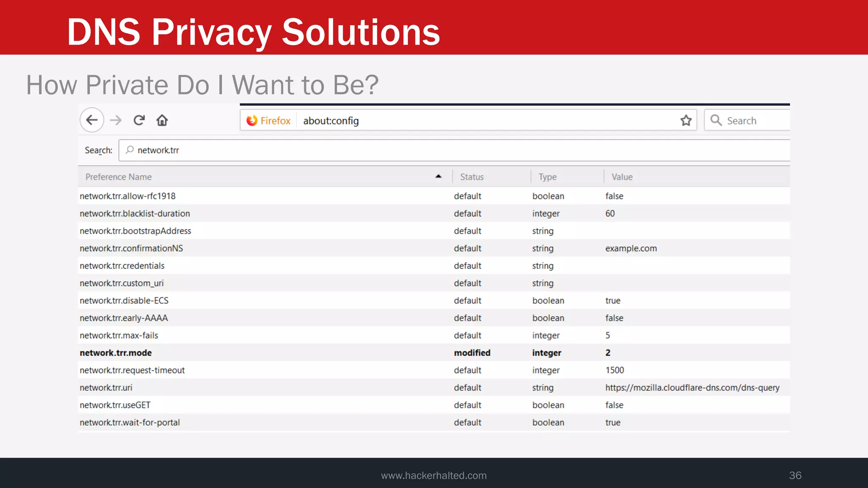
Task: Select the network.trr.useGET preference
Action: pos(434,405)
